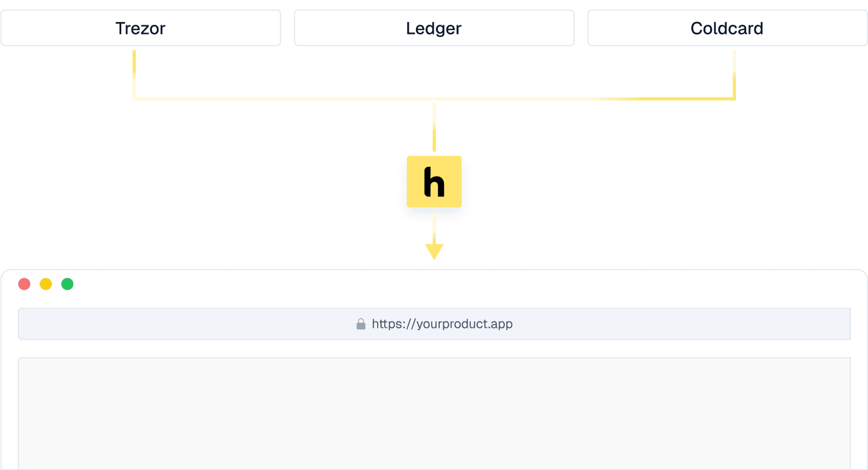Focus the address bar's empty left side
This screenshot has width=868, height=470.
[x=162, y=324]
